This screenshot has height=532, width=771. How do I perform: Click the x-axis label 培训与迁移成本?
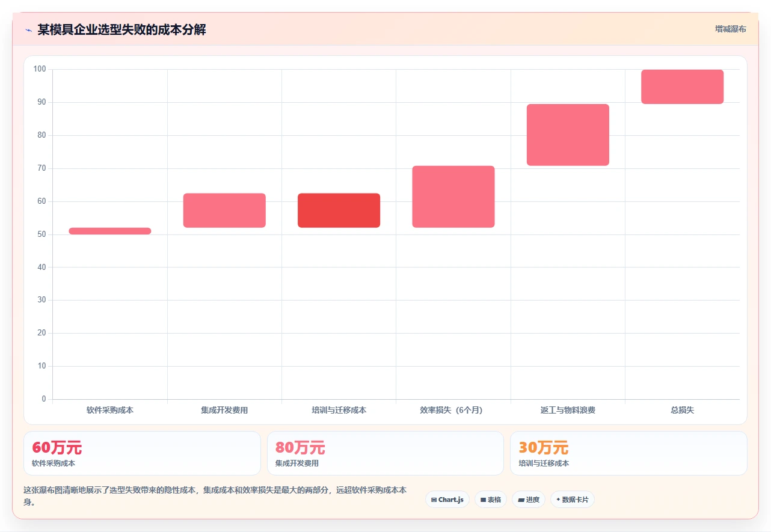[339, 410]
